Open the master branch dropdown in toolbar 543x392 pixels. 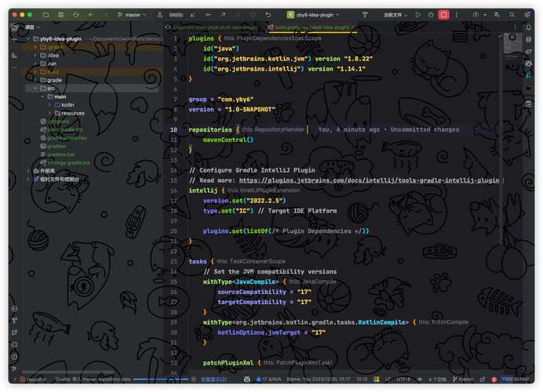[132, 15]
